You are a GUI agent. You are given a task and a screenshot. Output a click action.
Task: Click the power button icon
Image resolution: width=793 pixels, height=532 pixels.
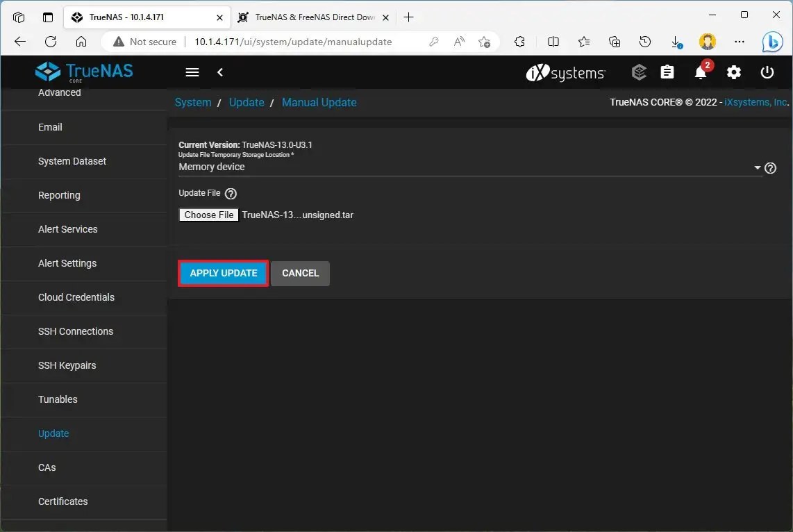(x=767, y=72)
